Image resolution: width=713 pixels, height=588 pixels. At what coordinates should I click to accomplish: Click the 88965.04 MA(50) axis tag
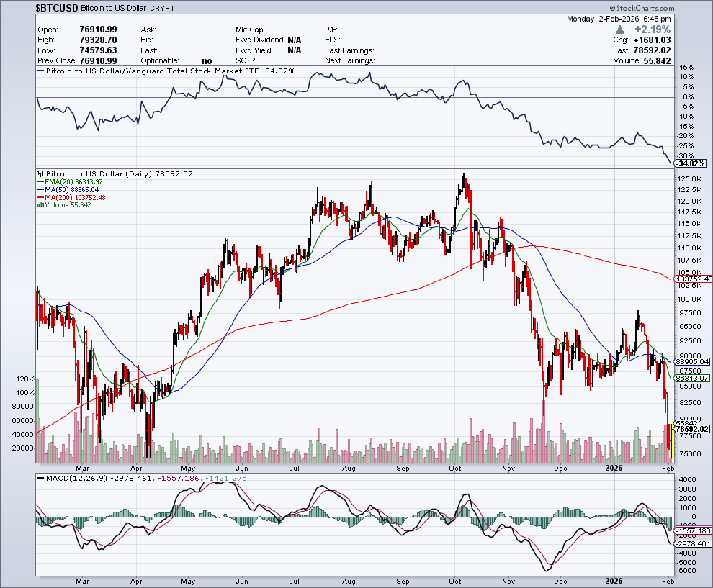[x=693, y=361]
